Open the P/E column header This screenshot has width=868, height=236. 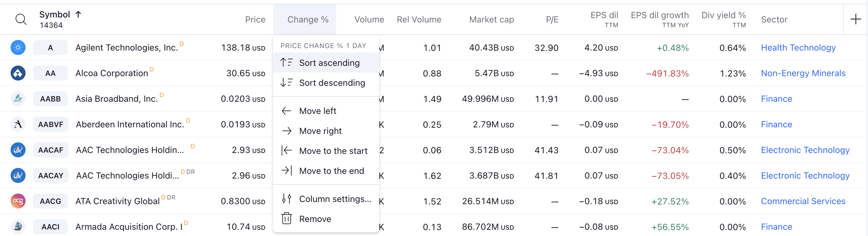pos(552,20)
